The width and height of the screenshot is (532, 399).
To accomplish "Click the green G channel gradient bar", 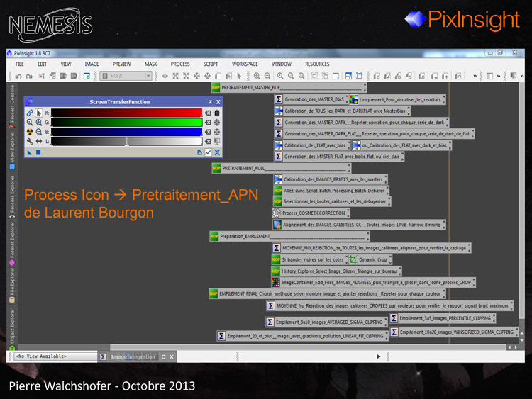I will [x=126, y=123].
